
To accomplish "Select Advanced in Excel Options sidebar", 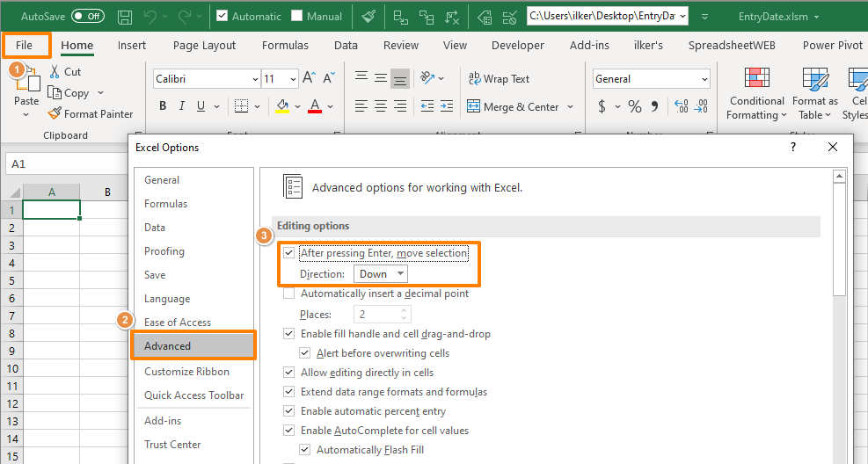I will click(193, 345).
